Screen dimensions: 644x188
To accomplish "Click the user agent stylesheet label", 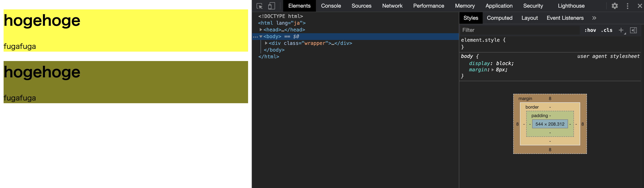I will (x=608, y=56).
